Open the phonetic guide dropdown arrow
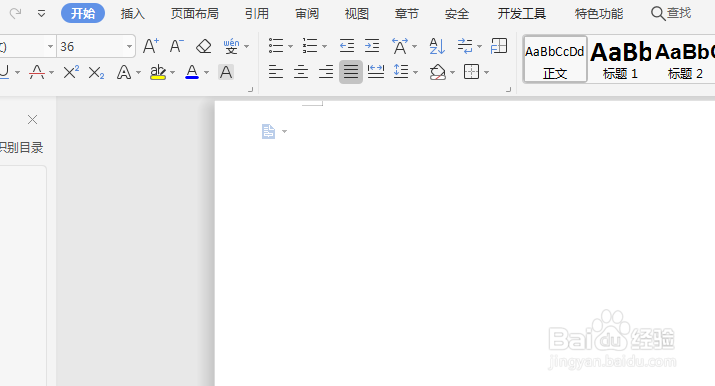 pyautogui.click(x=247, y=46)
